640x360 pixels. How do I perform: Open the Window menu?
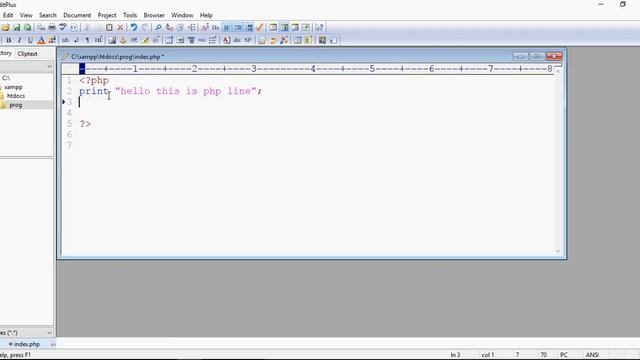[x=182, y=15]
